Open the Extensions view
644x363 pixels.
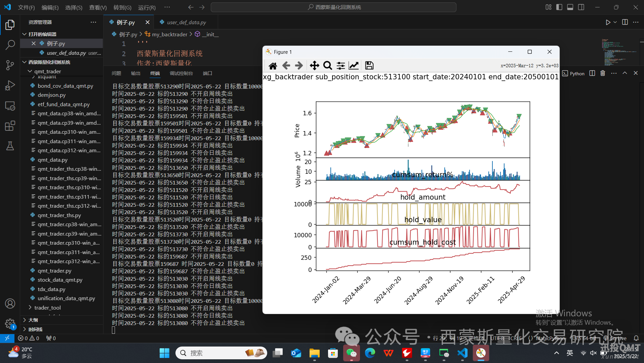pos(10,126)
